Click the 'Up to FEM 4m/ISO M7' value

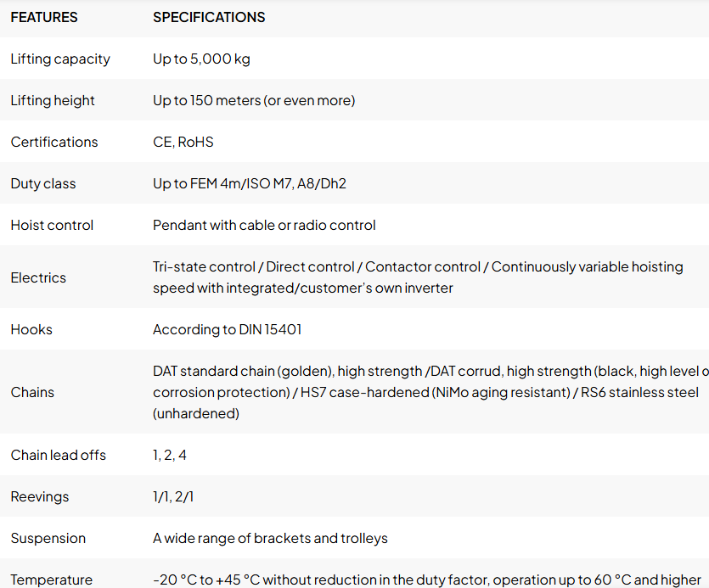[250, 183]
